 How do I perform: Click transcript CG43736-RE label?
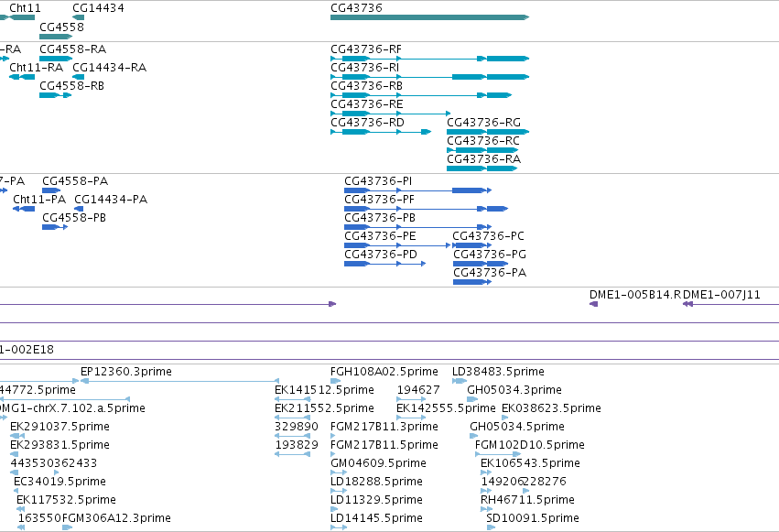tap(367, 104)
